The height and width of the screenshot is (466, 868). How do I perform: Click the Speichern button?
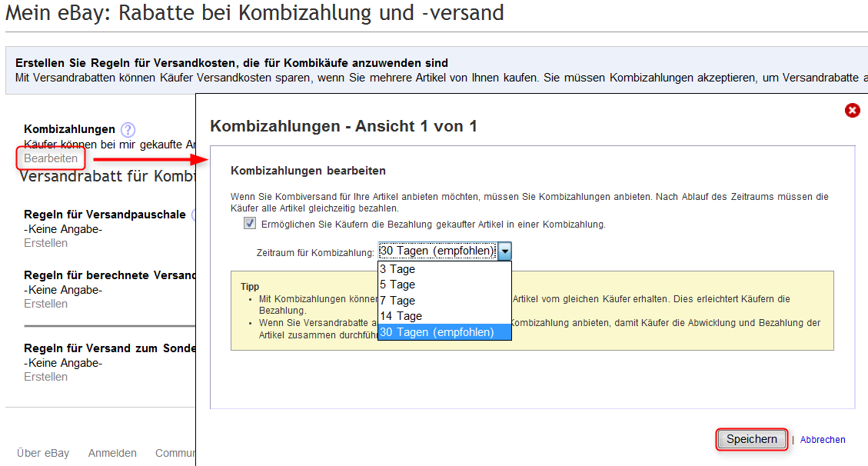pos(751,439)
